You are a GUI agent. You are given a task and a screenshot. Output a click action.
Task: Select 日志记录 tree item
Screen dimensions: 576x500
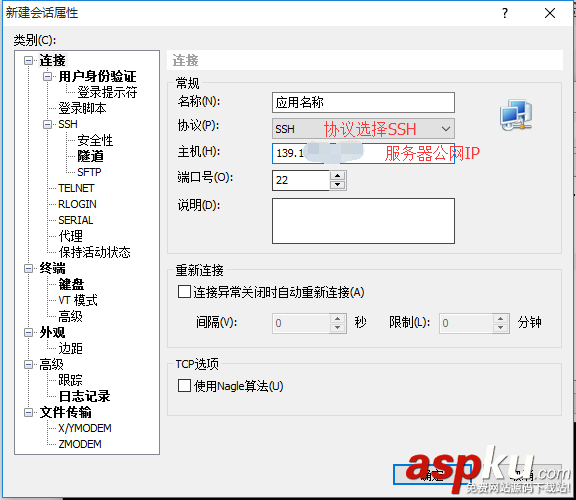[x=84, y=396]
